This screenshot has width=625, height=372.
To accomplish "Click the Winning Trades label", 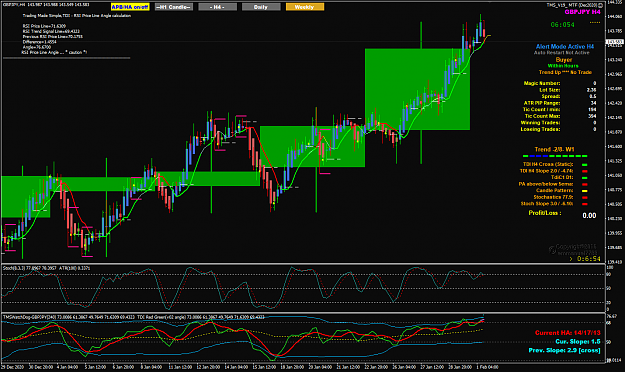I will coord(540,123).
